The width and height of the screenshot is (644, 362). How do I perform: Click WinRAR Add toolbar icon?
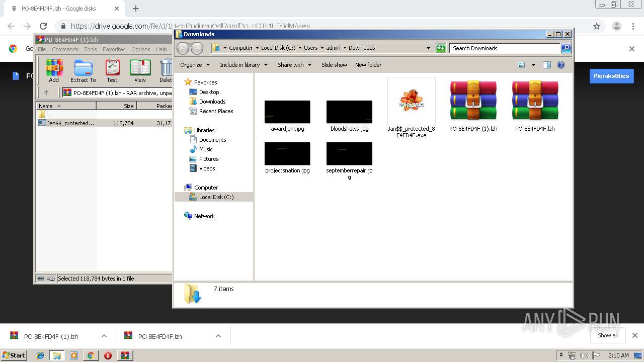pyautogui.click(x=54, y=70)
